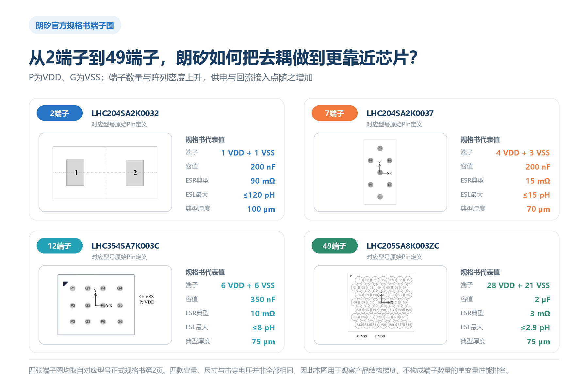Click 规格书代表值 heading in the 2端子 card

(x=205, y=140)
